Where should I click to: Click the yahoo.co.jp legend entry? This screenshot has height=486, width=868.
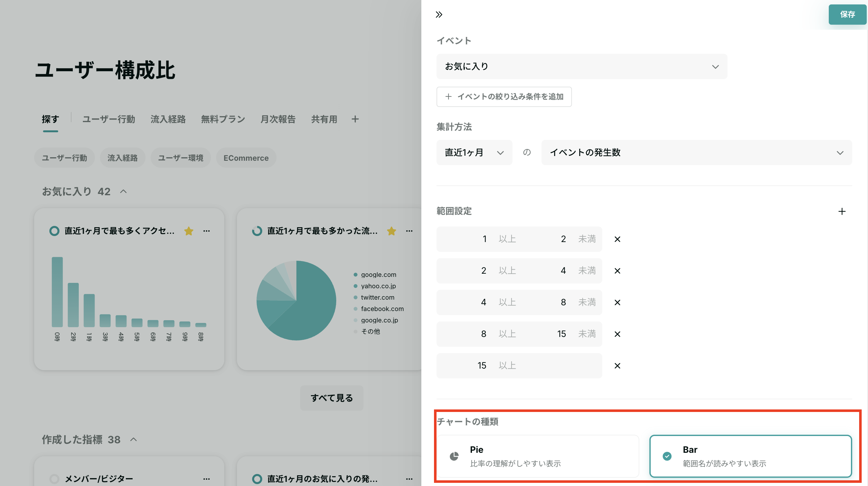[374, 286]
